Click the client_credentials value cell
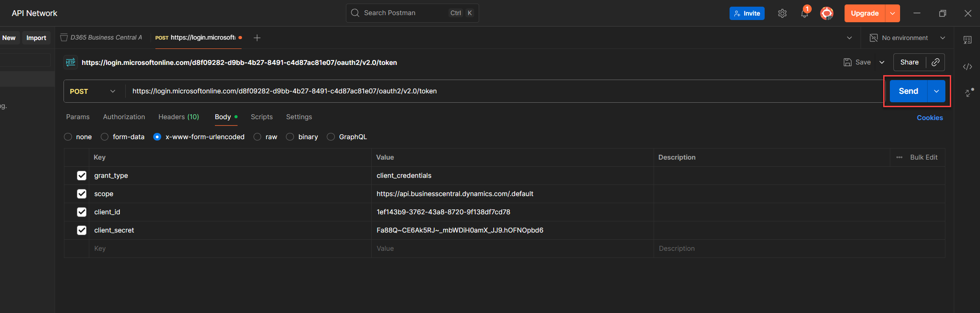 [512, 176]
